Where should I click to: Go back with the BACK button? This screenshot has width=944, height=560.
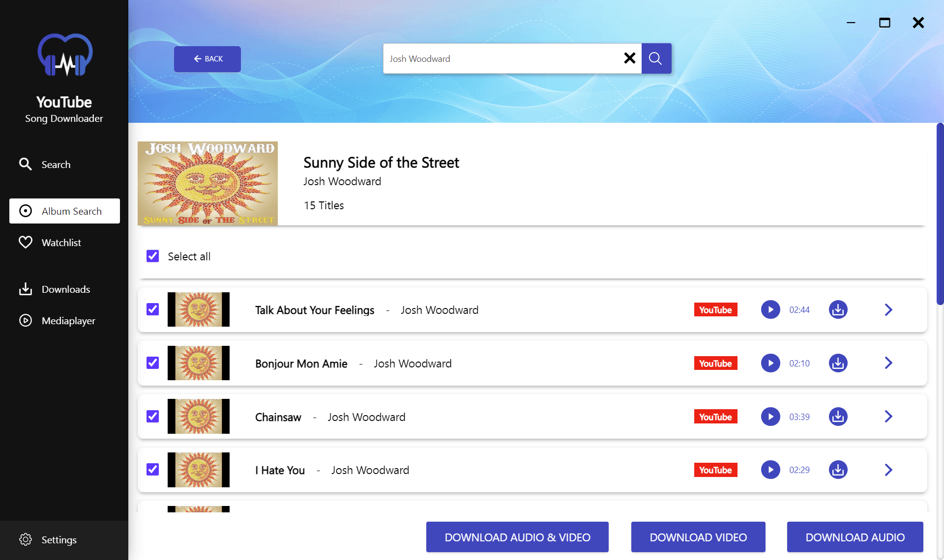click(x=207, y=59)
